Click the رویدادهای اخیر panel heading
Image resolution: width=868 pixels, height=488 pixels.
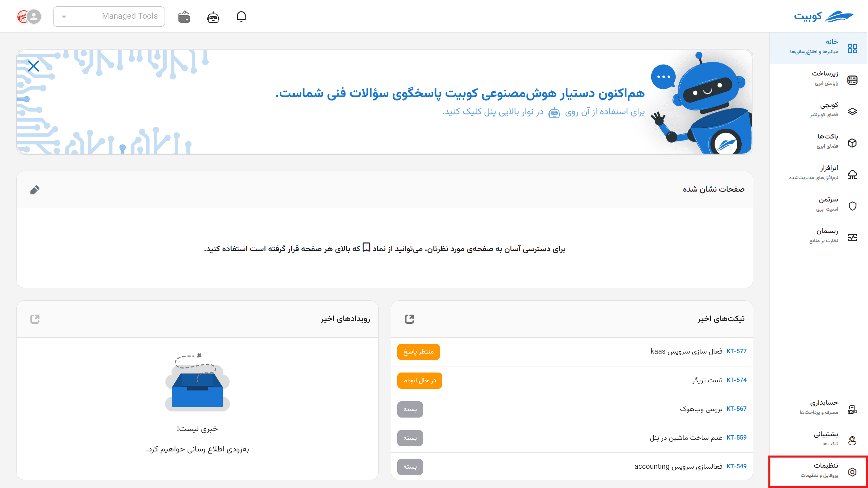point(345,319)
